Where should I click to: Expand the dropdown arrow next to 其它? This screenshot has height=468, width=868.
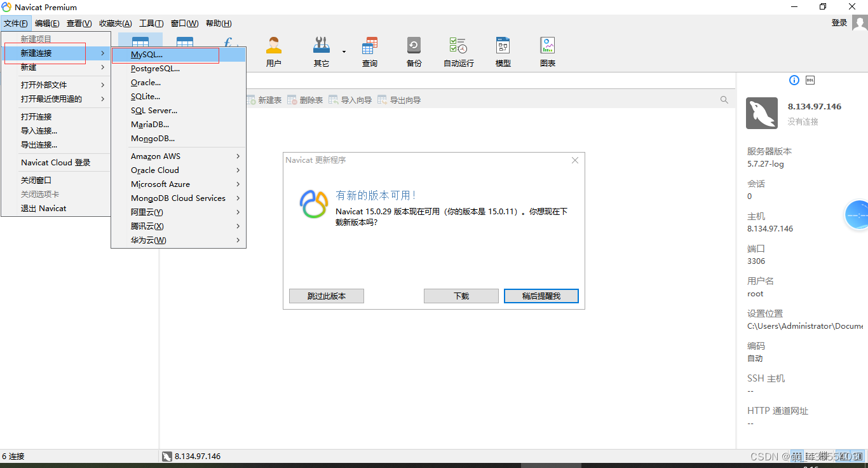coord(344,52)
